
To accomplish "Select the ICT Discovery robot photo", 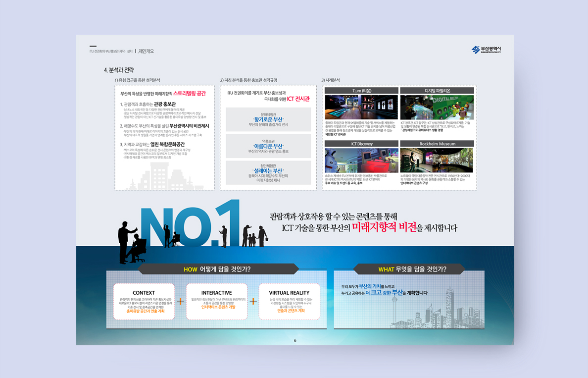I will [361, 160].
